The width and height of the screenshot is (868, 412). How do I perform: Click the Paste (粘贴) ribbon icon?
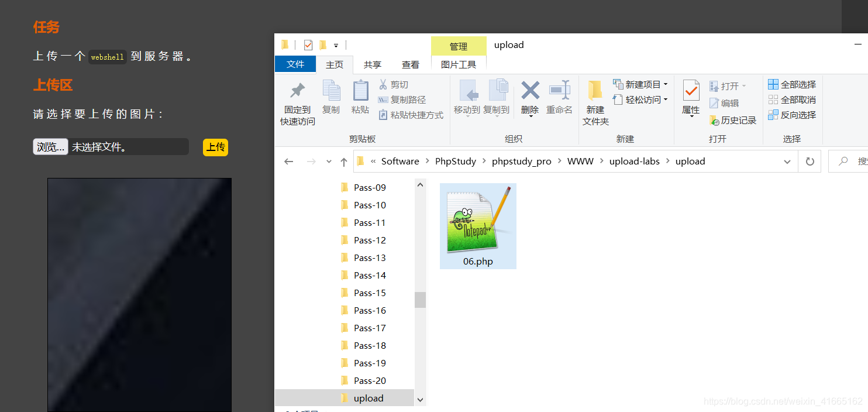pos(360,91)
